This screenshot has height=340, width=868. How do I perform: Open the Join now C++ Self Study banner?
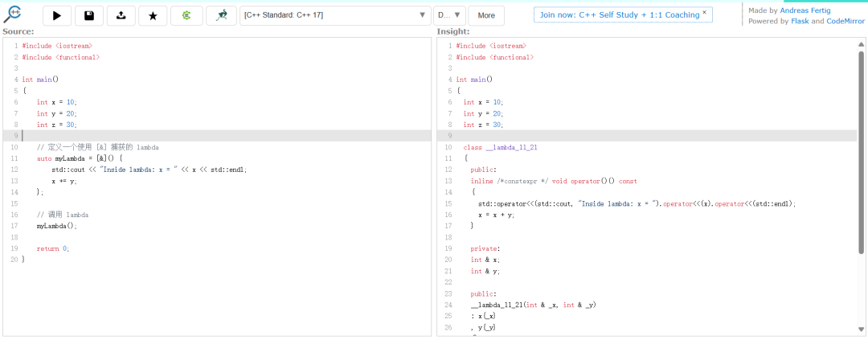(x=618, y=15)
